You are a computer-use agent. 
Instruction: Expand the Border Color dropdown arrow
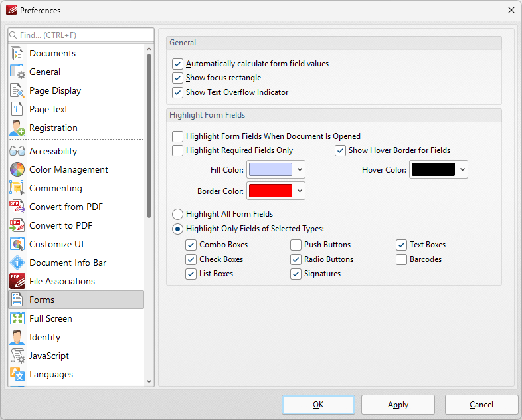coord(300,191)
